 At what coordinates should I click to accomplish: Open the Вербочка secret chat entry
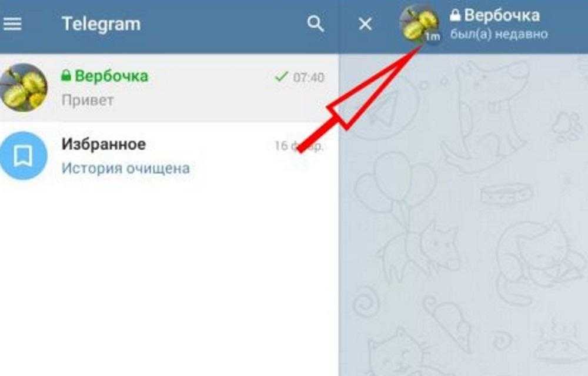(x=169, y=88)
